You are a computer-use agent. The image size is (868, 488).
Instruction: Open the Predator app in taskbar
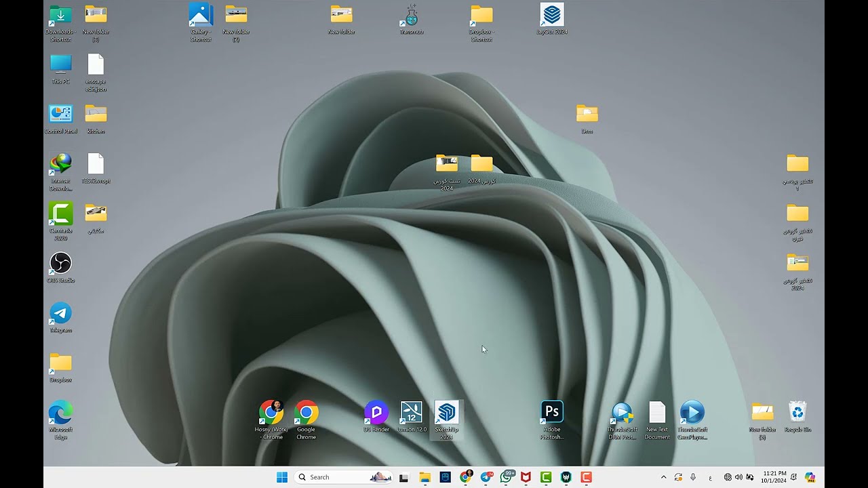click(566, 477)
